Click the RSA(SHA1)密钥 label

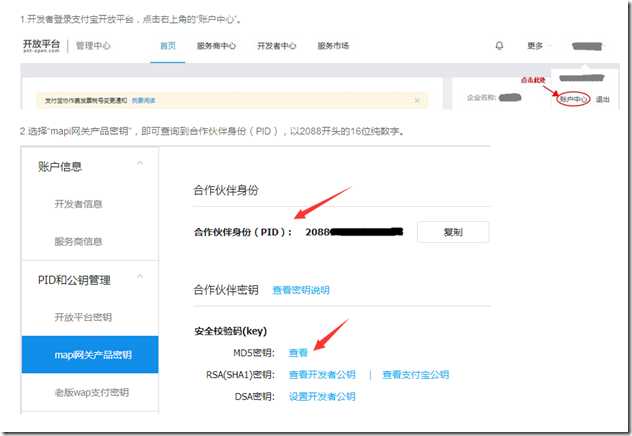[240, 375]
